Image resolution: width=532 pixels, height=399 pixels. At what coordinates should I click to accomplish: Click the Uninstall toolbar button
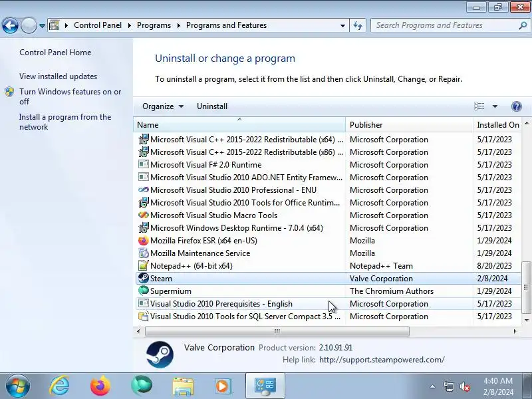[x=212, y=106]
